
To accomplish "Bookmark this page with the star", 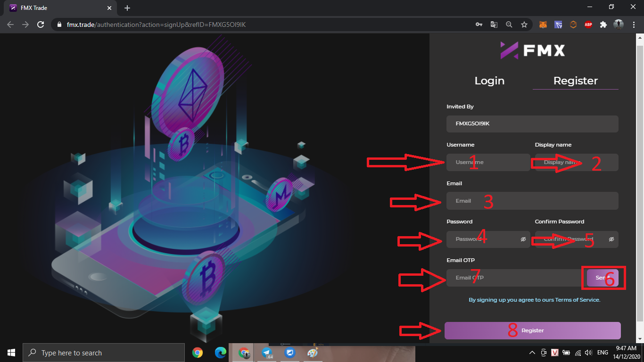I will [524, 25].
